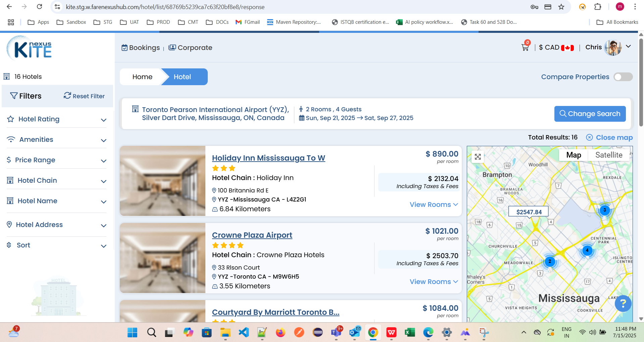
Task: Open the Bookings menu
Action: [x=141, y=48]
